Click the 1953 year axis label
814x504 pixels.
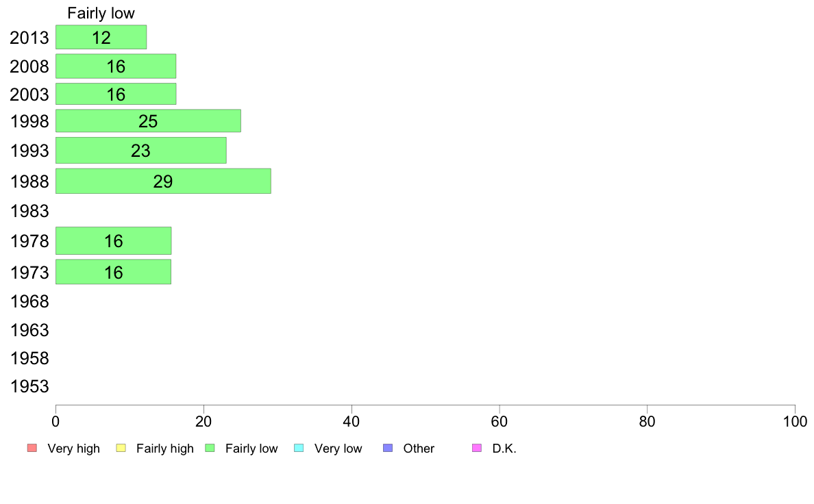(29, 387)
